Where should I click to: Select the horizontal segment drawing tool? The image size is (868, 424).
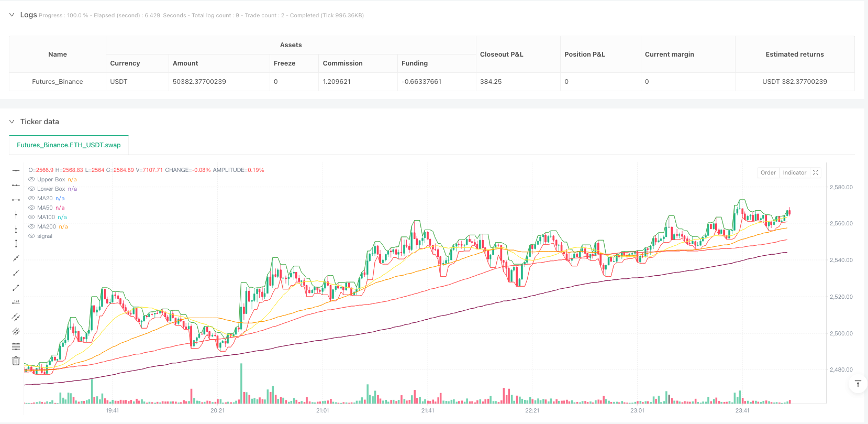click(x=16, y=200)
